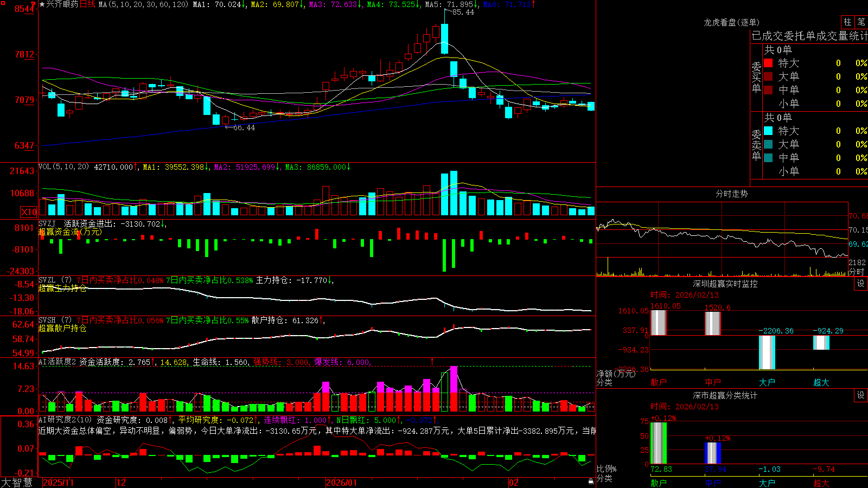The height and width of the screenshot is (488, 868).
Task: Click the -9.74 value under 超大
Action: 824,469
